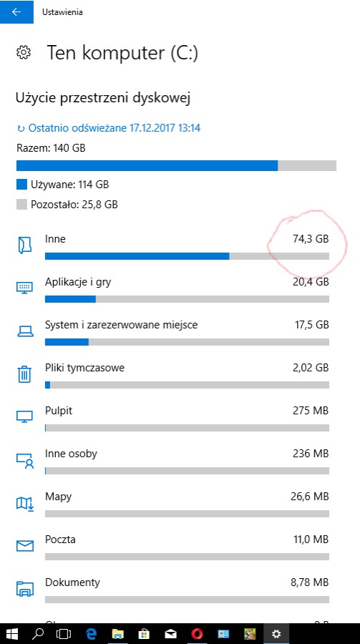Click the back arrow button
The image size is (360, 644).
coord(16,12)
